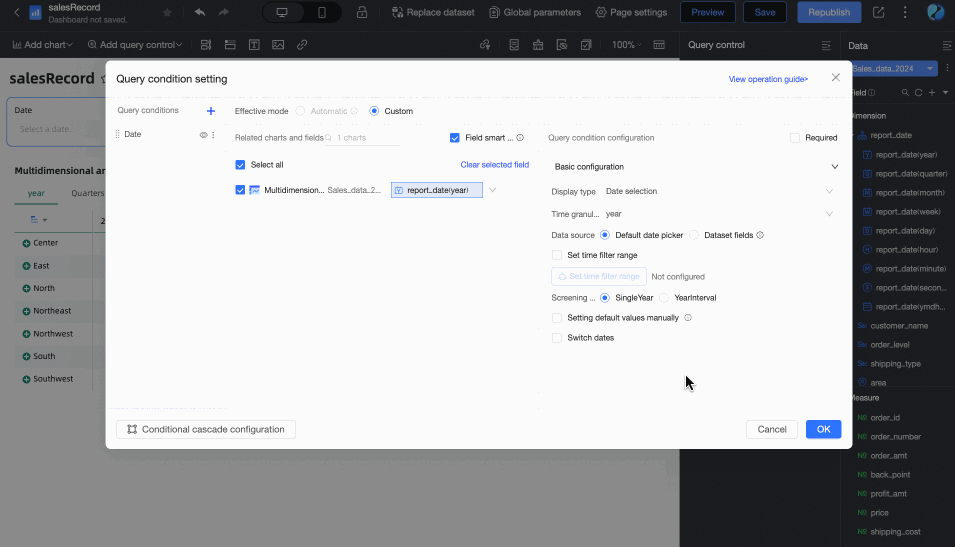
Task: Open the Time granularity dropdown
Action: tap(719, 214)
